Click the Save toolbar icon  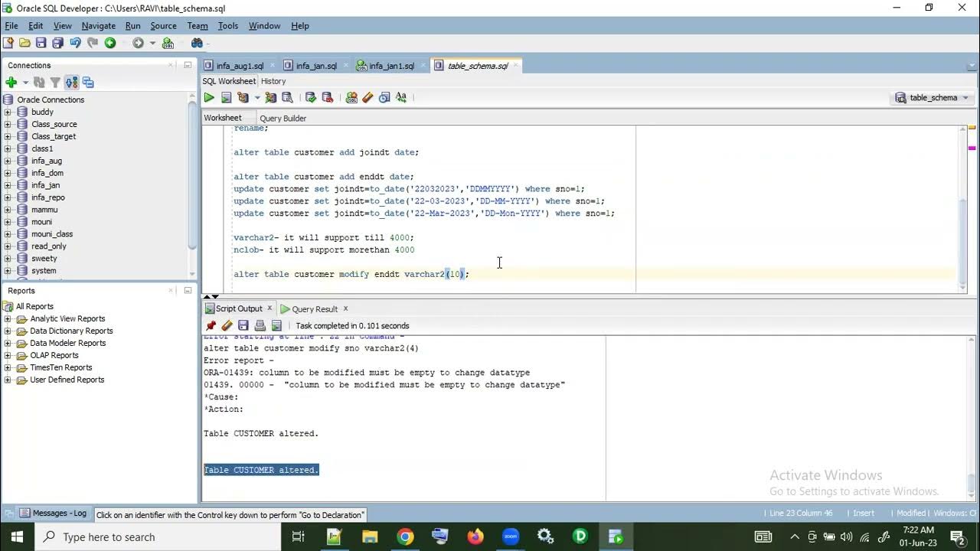tap(41, 43)
